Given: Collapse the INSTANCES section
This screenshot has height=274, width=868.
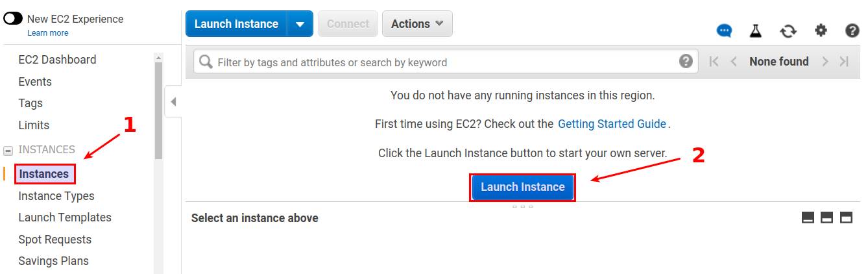Looking at the screenshot, I should [x=8, y=151].
